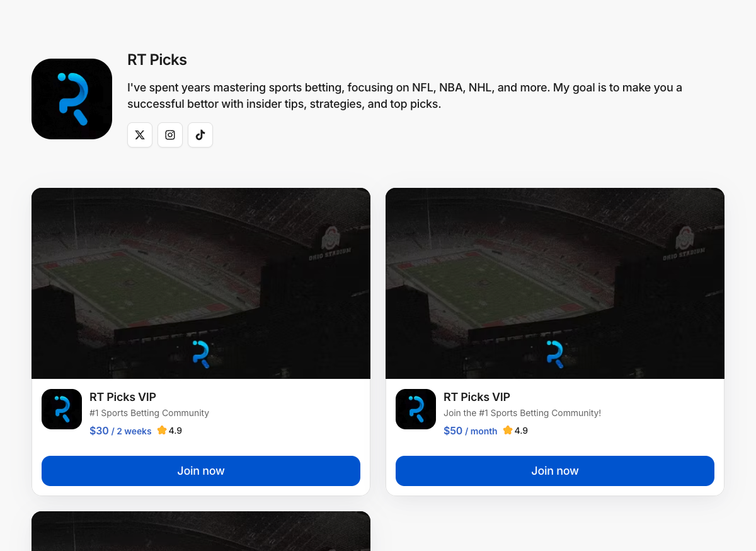
Task: Click 'Join the #1 Sports Betting Community!' text
Action: coord(522,413)
